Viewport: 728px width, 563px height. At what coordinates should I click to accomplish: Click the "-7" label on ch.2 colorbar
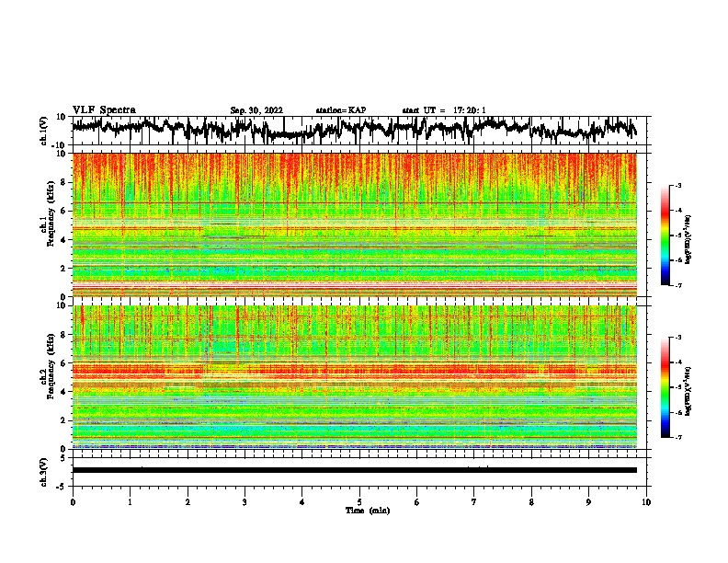tap(678, 437)
